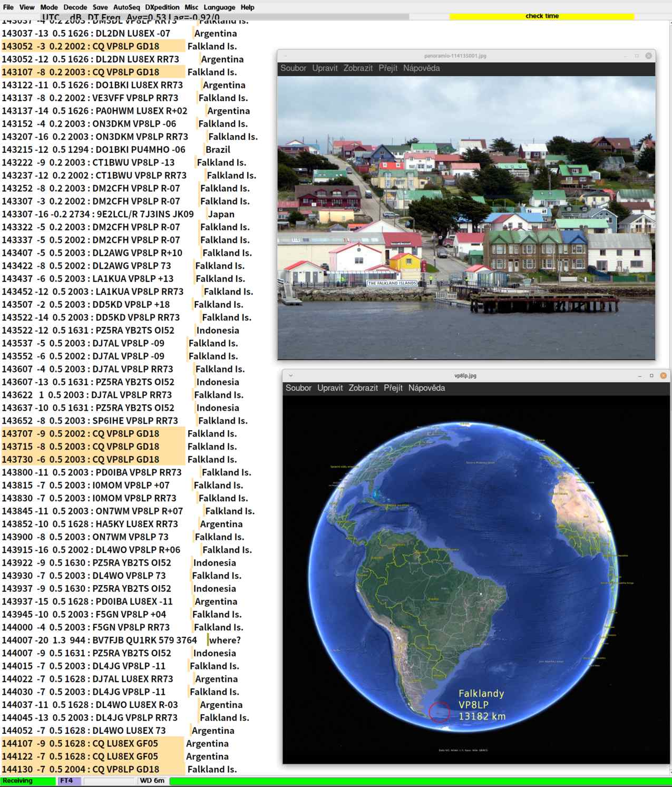672x787 pixels.
Task: Open the AutoSeq menu
Action: 126,7
